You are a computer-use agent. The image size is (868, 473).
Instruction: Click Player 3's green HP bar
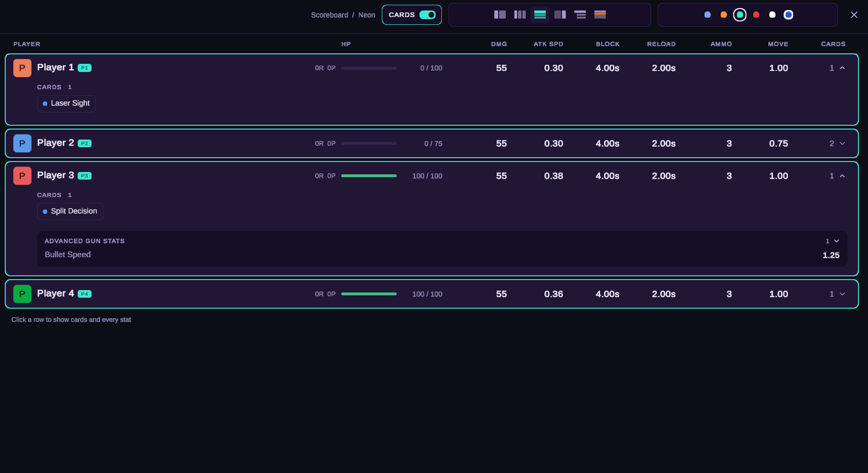(369, 176)
